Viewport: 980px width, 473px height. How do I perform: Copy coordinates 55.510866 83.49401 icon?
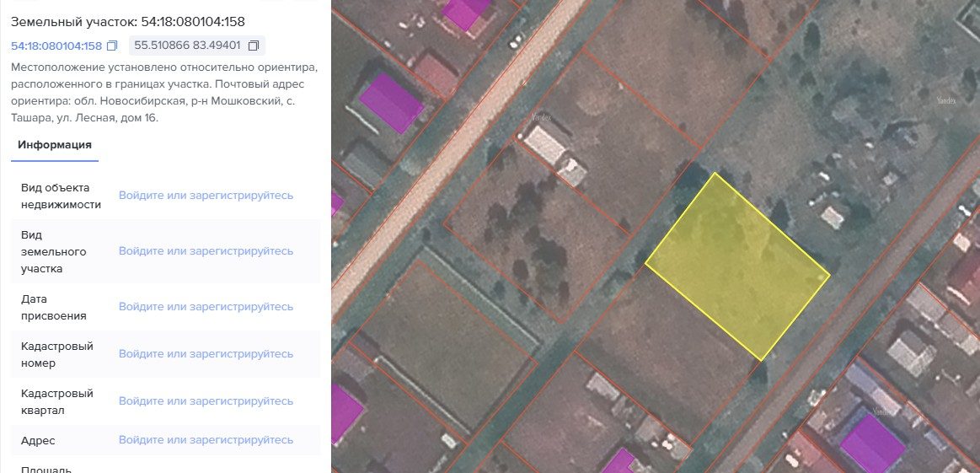pyautogui.click(x=254, y=46)
